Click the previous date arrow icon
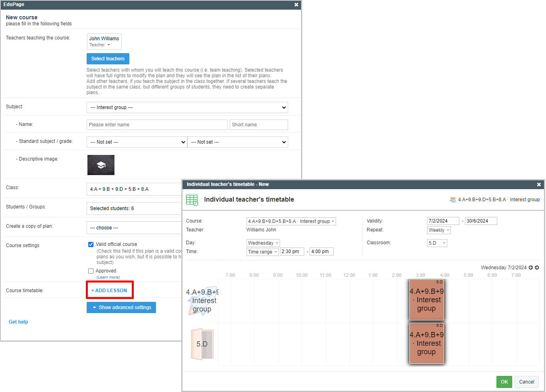This screenshot has height=392, width=546. [531, 268]
